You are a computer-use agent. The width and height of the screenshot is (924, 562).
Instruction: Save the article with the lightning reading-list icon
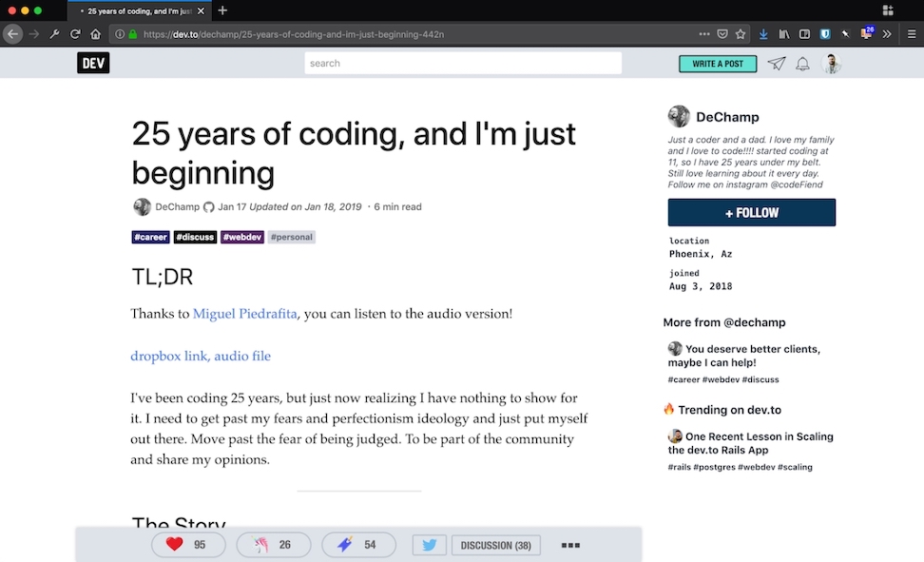pyautogui.click(x=347, y=544)
